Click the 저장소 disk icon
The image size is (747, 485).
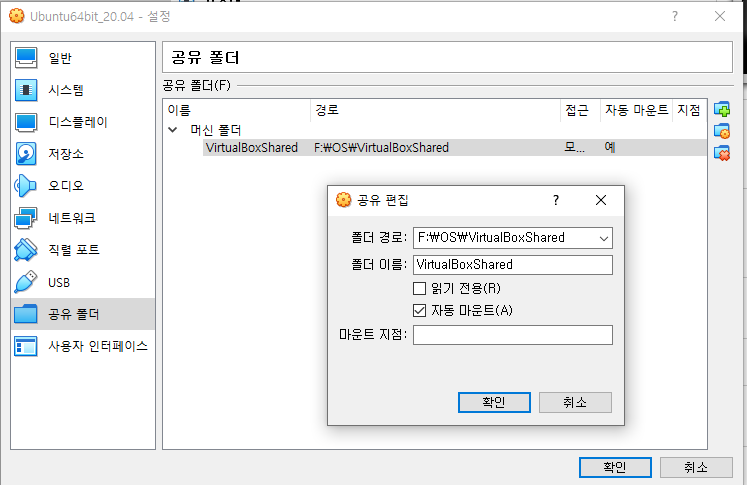point(26,154)
